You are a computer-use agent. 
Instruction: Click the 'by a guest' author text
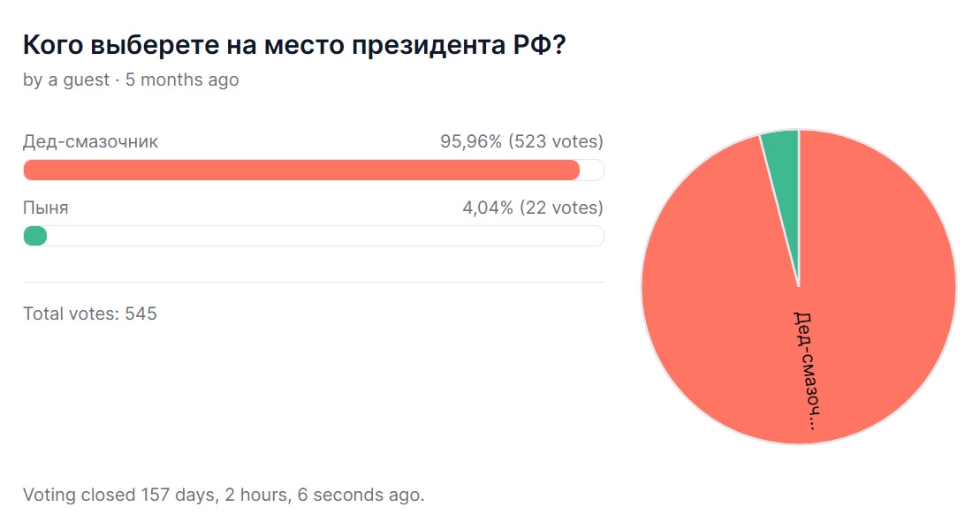(66, 79)
